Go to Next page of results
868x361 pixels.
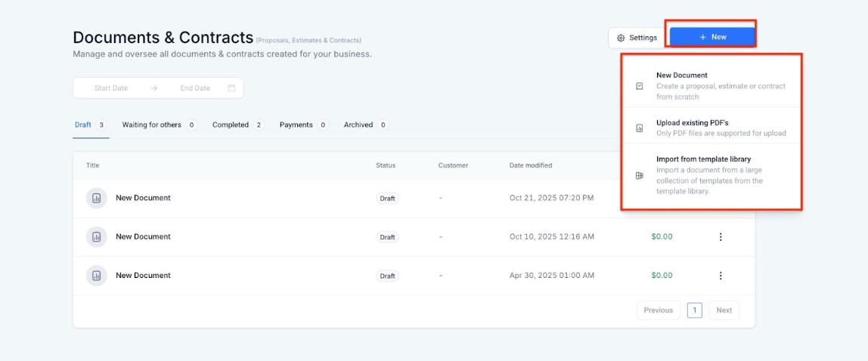(724, 310)
